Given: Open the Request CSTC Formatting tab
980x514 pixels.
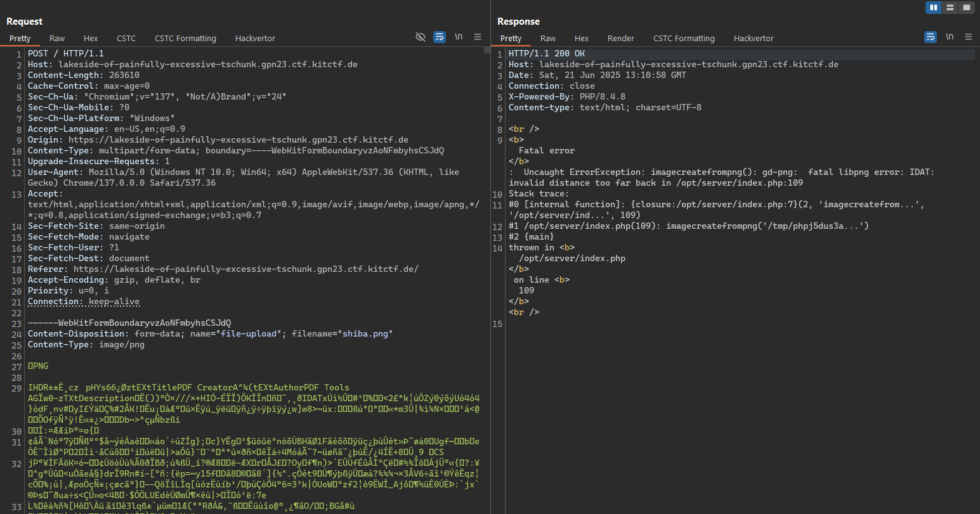Looking at the screenshot, I should [x=185, y=38].
